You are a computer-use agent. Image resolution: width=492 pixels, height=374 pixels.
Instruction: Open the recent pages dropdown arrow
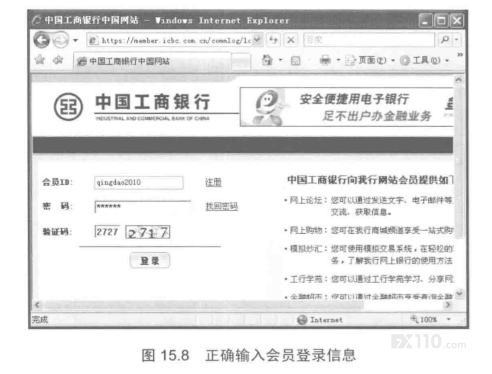coord(76,41)
